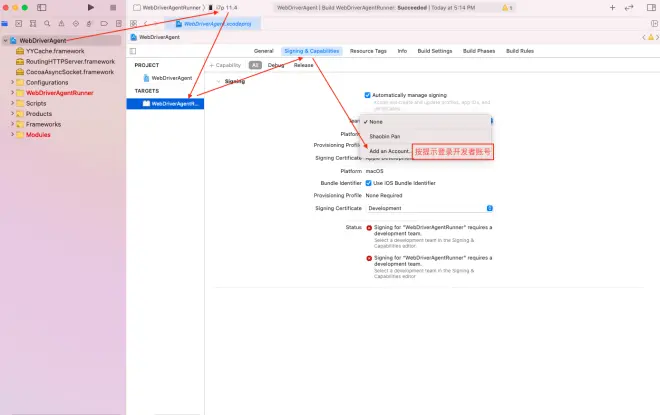This screenshot has width=660, height=415.
Task: Open the build warning indicator in activity bar
Action: tap(507, 8)
